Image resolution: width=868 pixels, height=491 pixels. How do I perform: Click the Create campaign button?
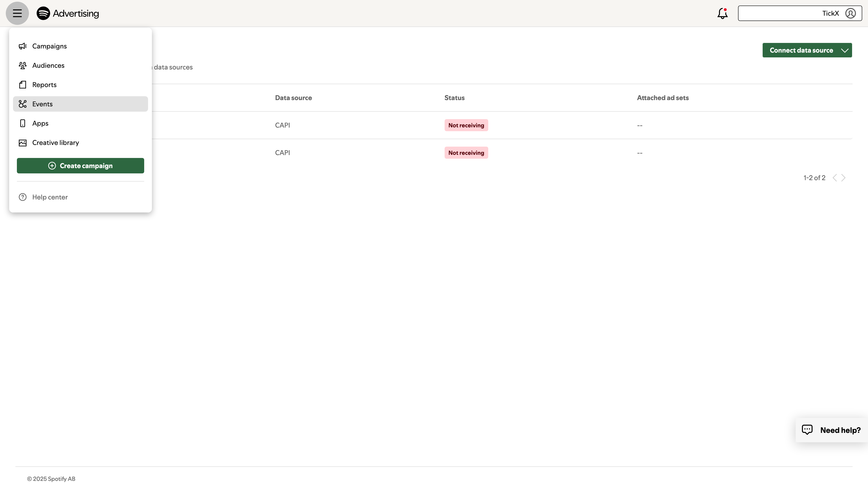pos(80,166)
